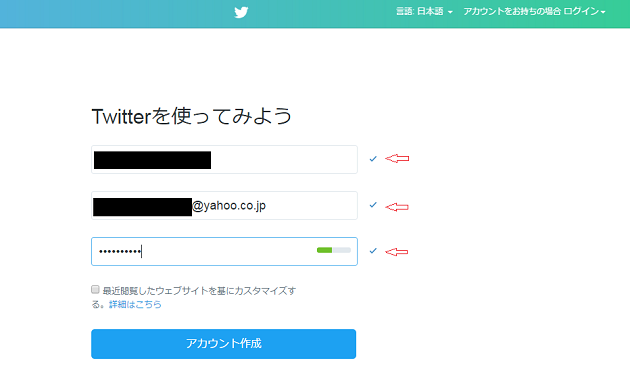Screen dimensions: 630x367
Task: Click the @yahoo.co.jp email field
Action: click(224, 205)
